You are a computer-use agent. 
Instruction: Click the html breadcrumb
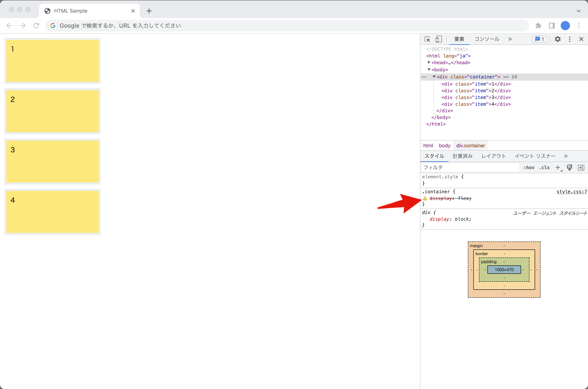428,146
